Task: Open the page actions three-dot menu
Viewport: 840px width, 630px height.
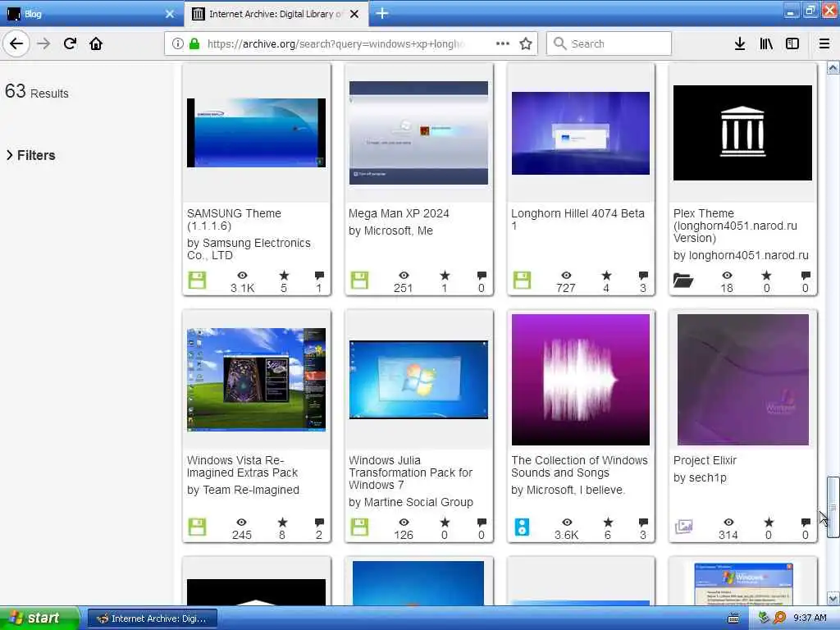Action: [503, 43]
